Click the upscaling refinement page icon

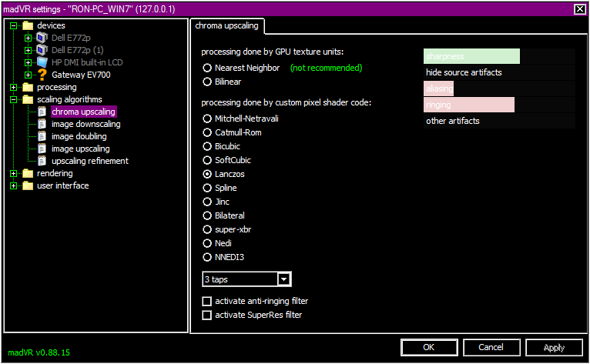pyautogui.click(x=42, y=161)
